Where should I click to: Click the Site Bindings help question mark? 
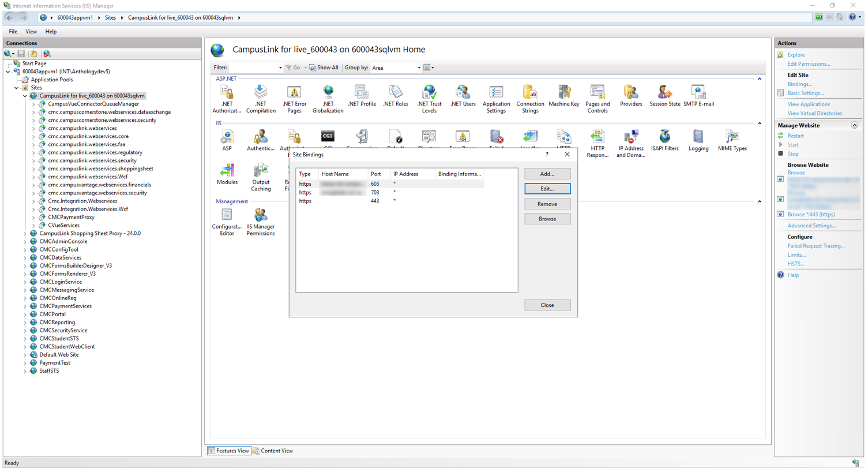(547, 155)
